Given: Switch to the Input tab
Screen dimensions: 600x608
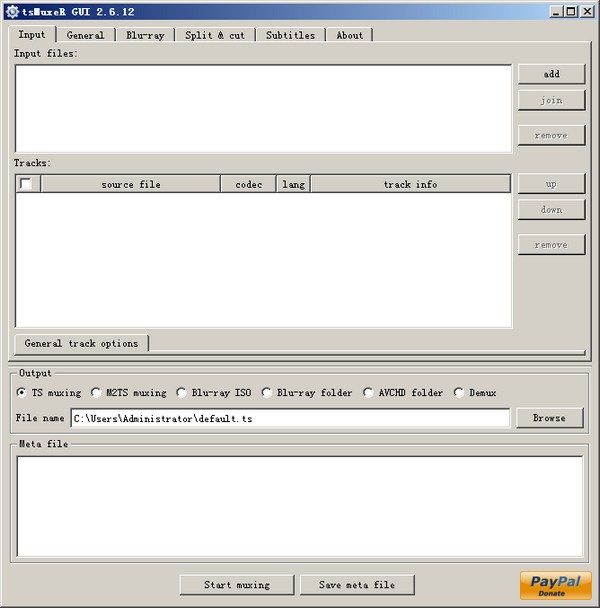Looking at the screenshot, I should (32, 35).
